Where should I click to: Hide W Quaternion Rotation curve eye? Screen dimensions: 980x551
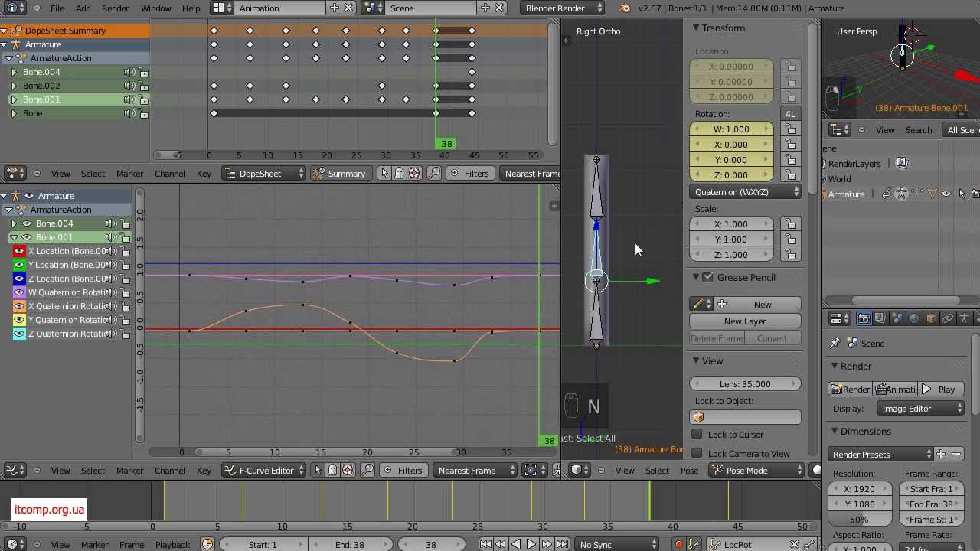20,292
